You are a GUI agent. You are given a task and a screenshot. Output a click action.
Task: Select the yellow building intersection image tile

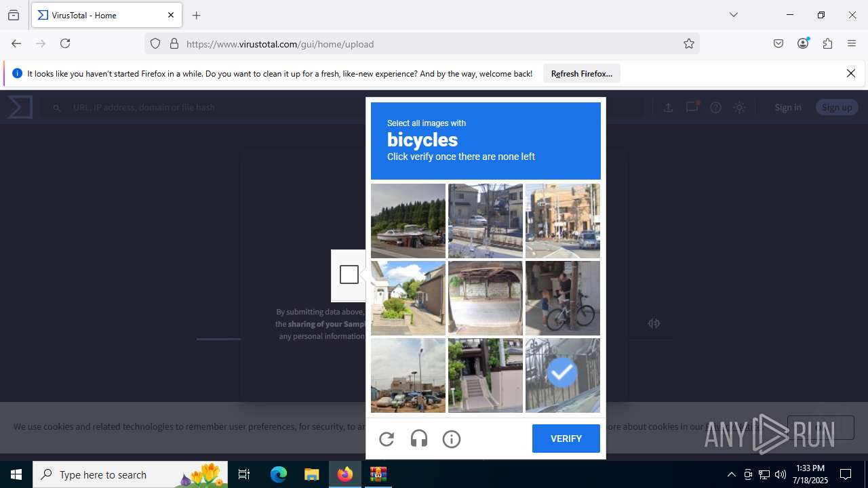click(563, 221)
